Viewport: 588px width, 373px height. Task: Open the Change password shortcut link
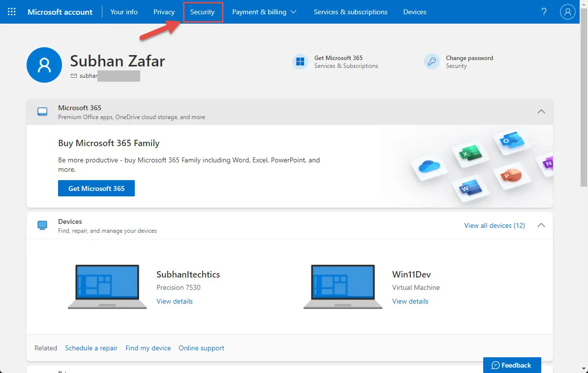[459, 62]
